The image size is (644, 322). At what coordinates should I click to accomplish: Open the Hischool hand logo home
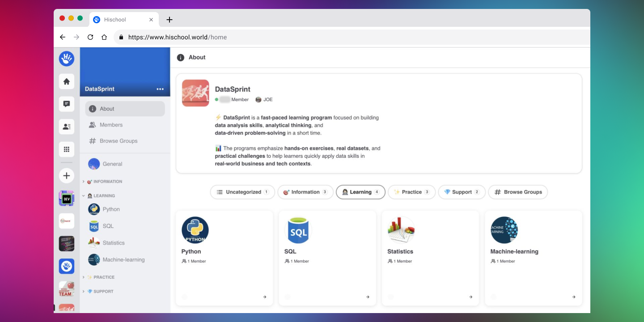pyautogui.click(x=67, y=59)
